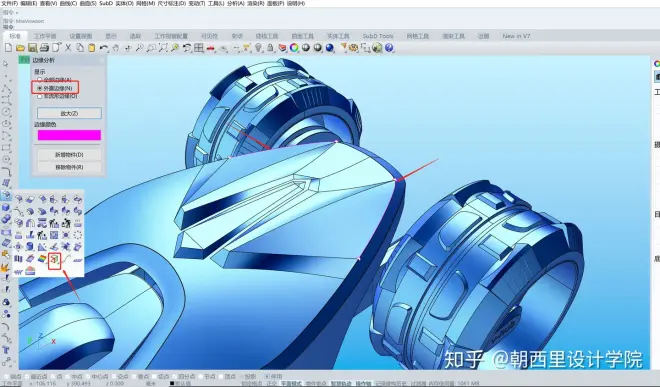Toggle the 中心点 osnap checkbox

pos(87,376)
